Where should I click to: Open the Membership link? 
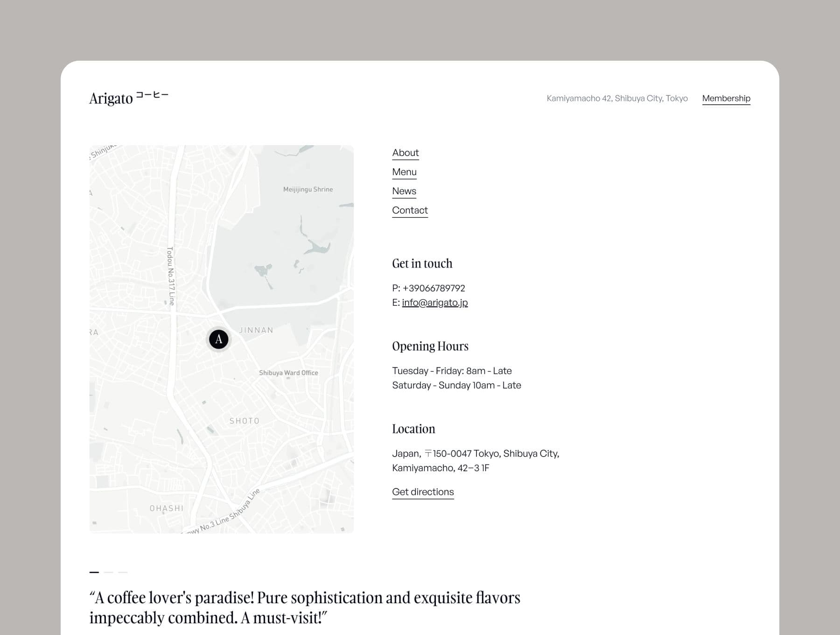726,99
